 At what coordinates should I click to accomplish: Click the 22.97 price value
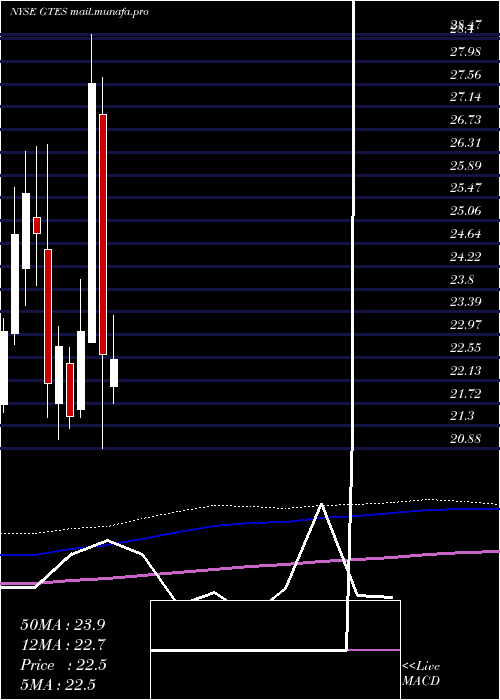[x=466, y=325]
